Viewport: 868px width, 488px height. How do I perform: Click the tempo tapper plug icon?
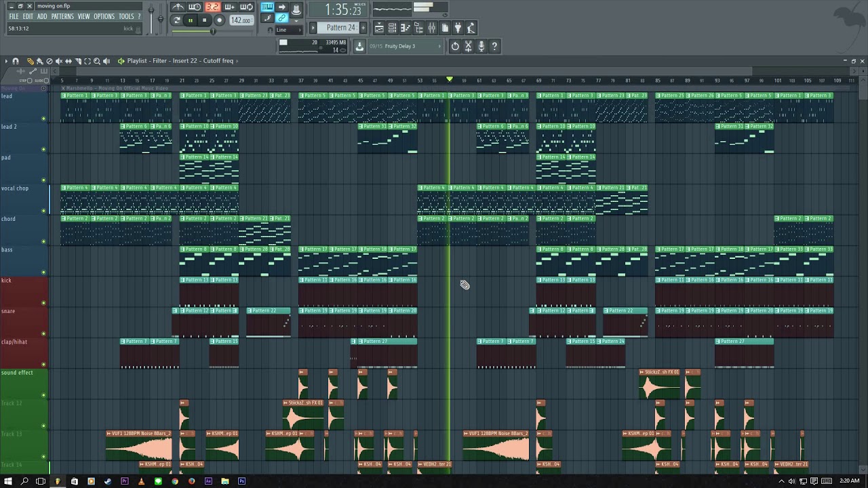[458, 28]
